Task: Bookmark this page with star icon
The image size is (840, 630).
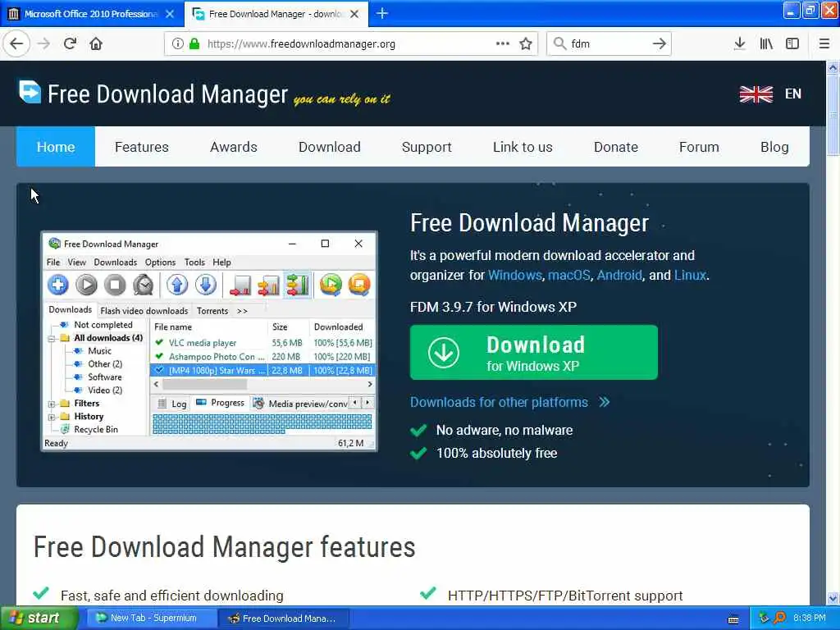Action: tap(526, 43)
